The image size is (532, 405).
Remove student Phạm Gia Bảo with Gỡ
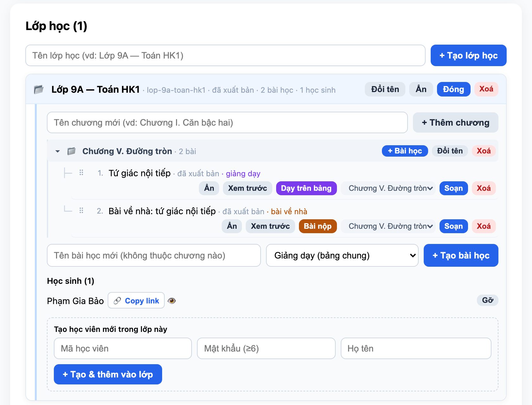[487, 300]
